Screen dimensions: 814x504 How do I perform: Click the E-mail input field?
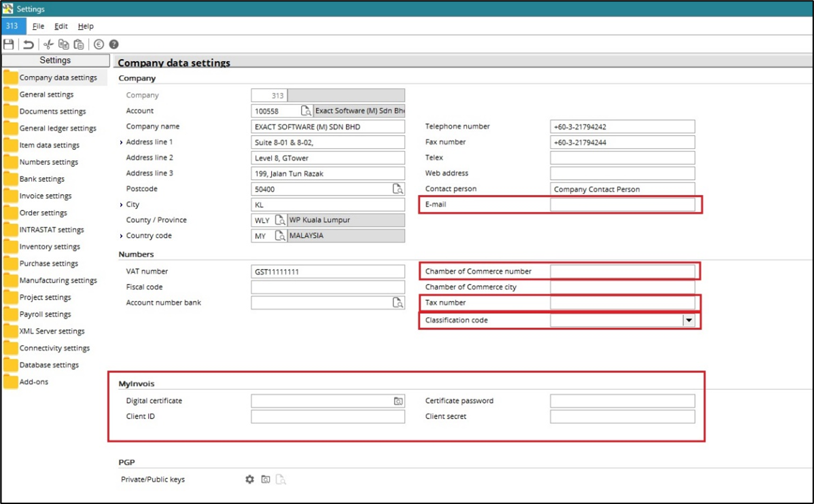click(x=622, y=204)
